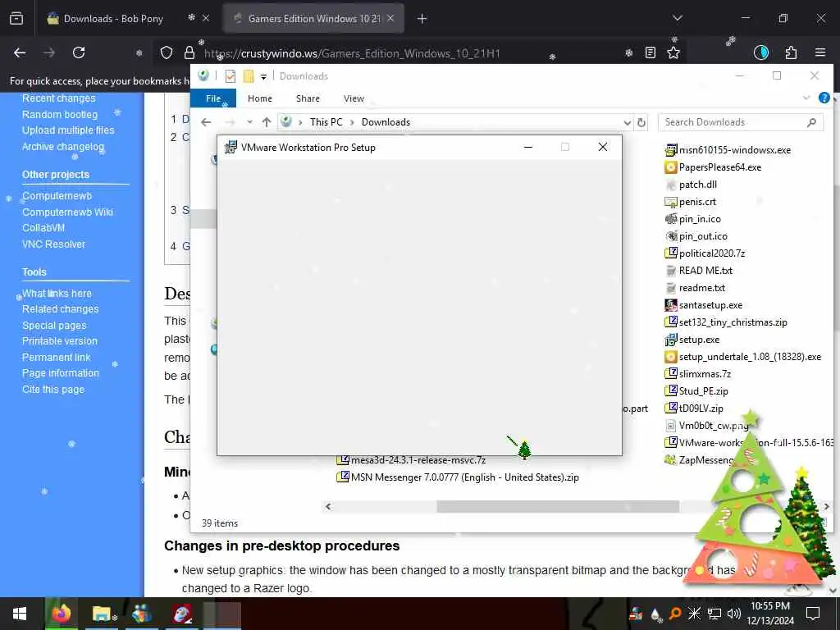Image resolution: width=840 pixels, height=630 pixels.
Task: Open Recent changes wiki link
Action: pos(59,98)
